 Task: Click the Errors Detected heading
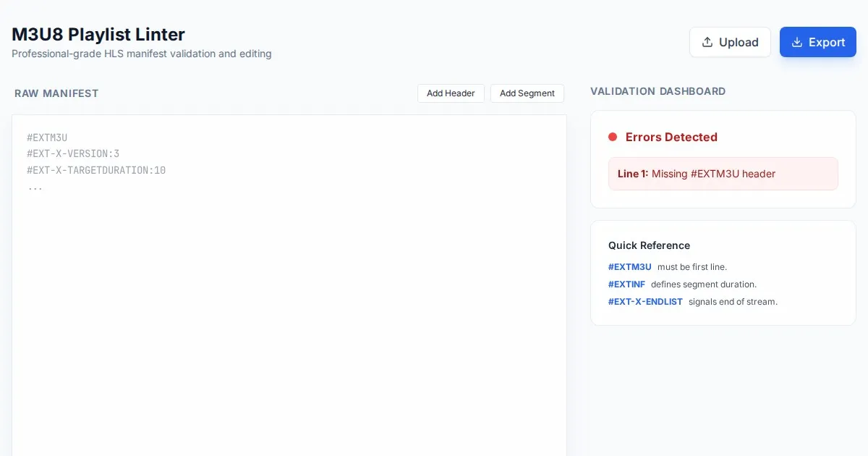pyautogui.click(x=671, y=137)
